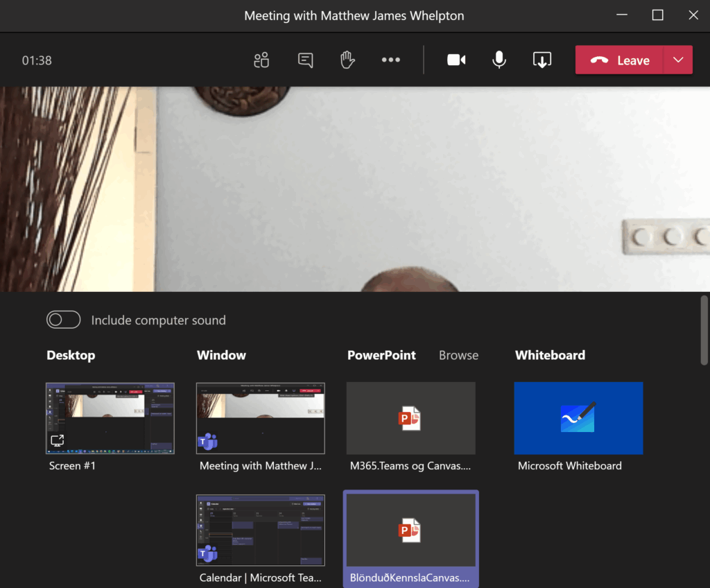Raise your hand in the meeting
This screenshot has width=710, height=588.
coord(347,60)
